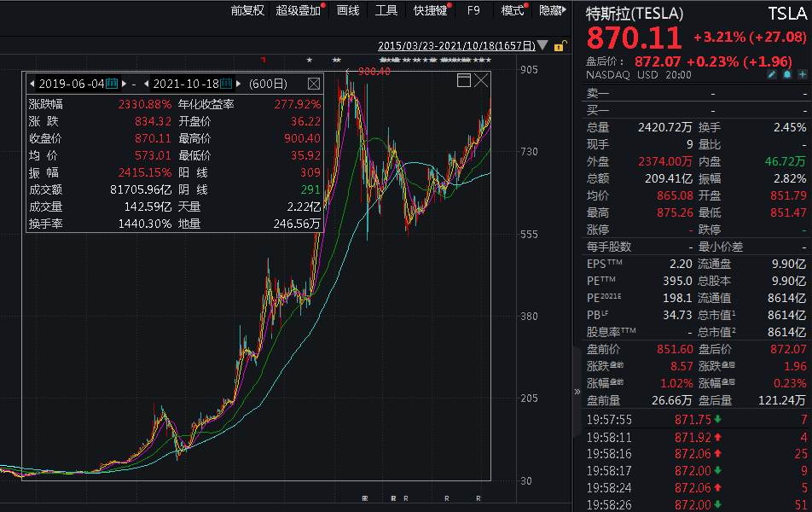Click the orange unlock padlock icon
The width and height of the screenshot is (812, 512).
(560, 46)
